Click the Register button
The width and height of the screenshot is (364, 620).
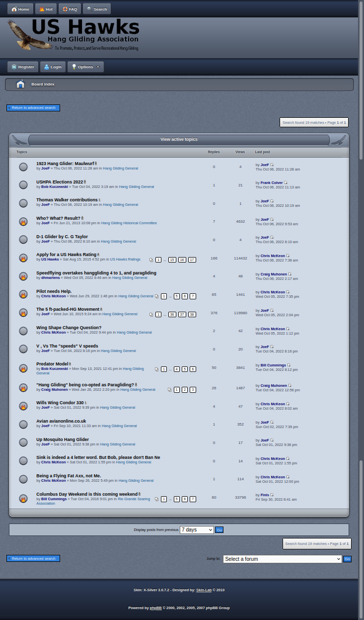pos(22,67)
